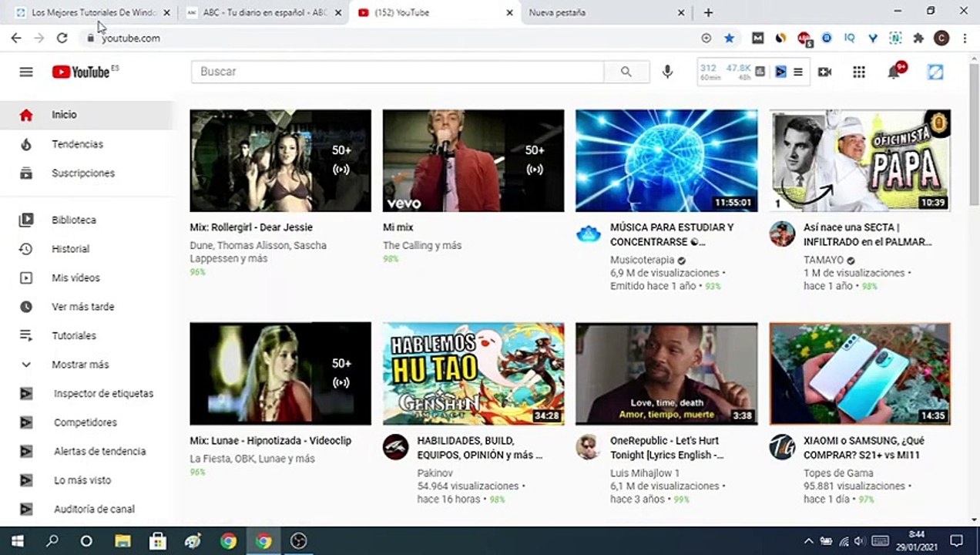Image resolution: width=980 pixels, height=555 pixels.
Task: Click the TAMAYO channel avatar
Action: pyautogui.click(x=782, y=234)
